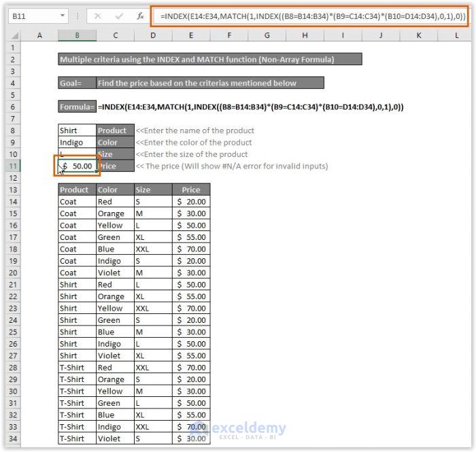Click cell B33 T-Shirt in Indigo row

pyautogui.click(x=77, y=427)
